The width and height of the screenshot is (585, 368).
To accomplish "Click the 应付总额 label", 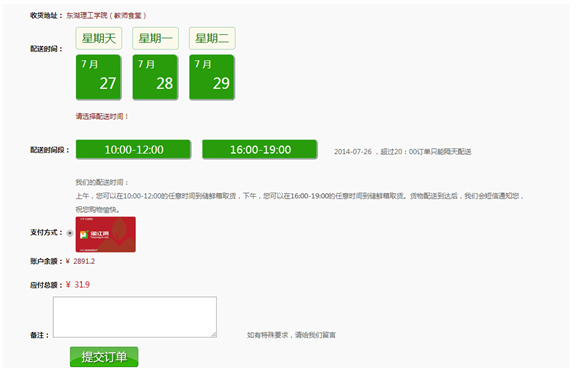I will point(46,285).
